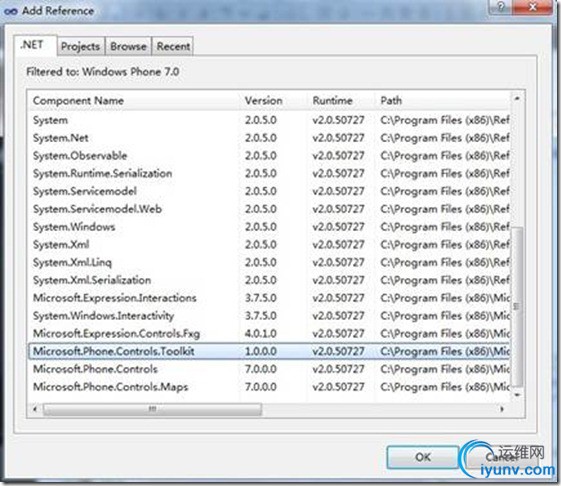Select System.Observable component
The width and height of the screenshot is (561, 486).
269,156
